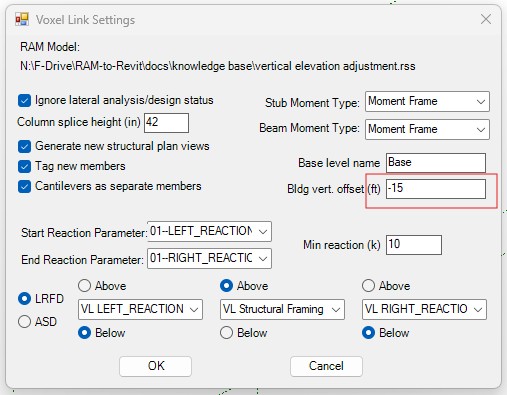Click the Column splice height field

[166, 123]
